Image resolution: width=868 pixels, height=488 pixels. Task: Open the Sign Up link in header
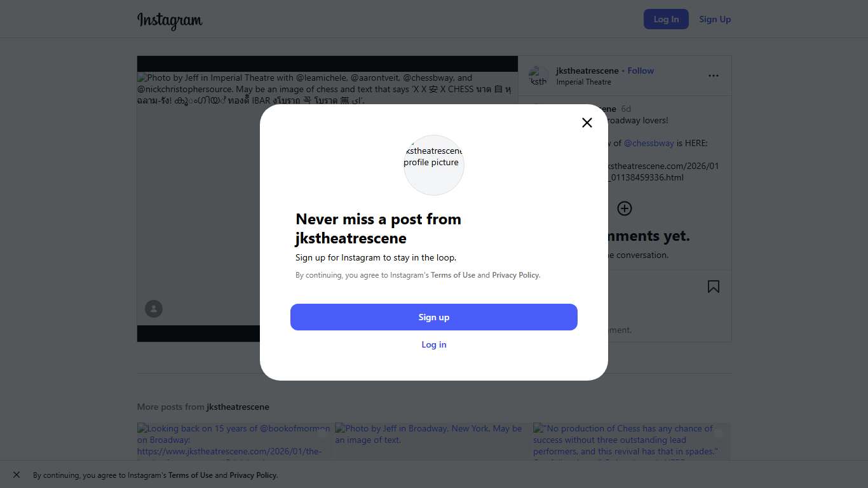coord(715,19)
